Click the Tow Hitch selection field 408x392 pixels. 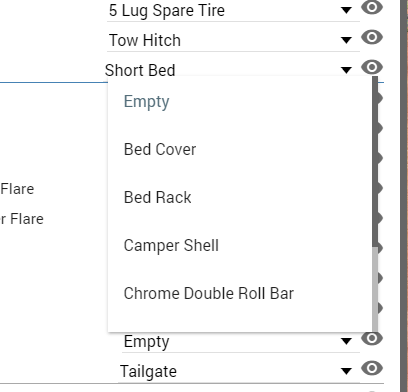pyautogui.click(x=233, y=41)
